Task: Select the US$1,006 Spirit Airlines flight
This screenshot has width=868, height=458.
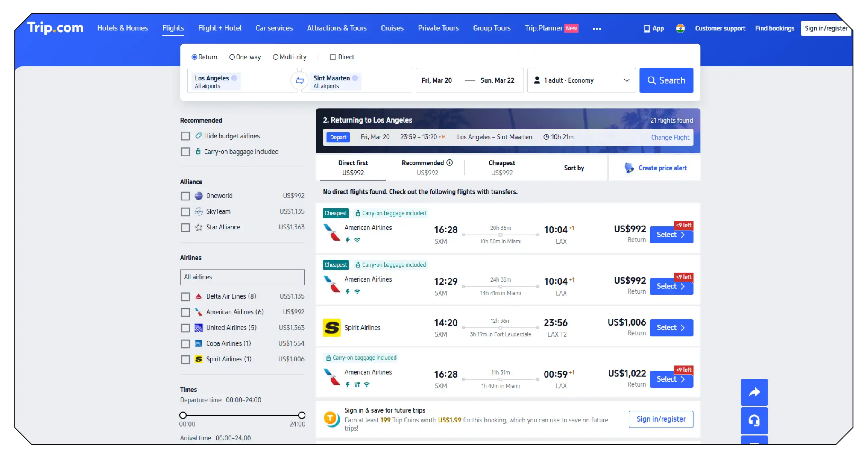Action: tap(671, 327)
